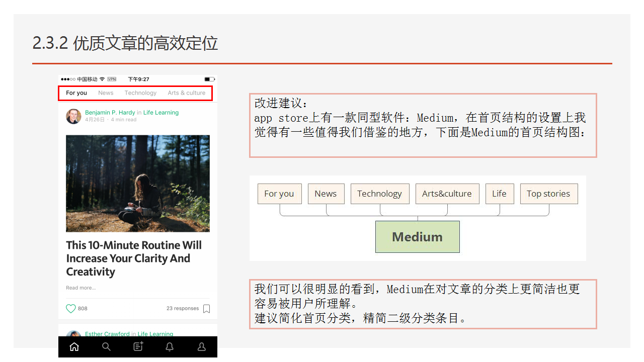Screen dimensions: 644x362
Task: Select the Life box in diagram
Action: (500, 194)
